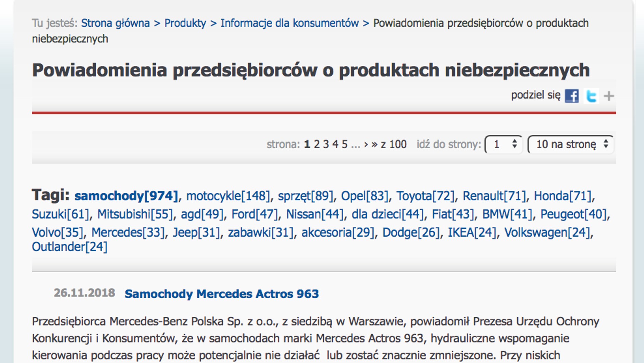644x363 pixels.
Task: Go to pagination page 2
Action: (x=317, y=145)
